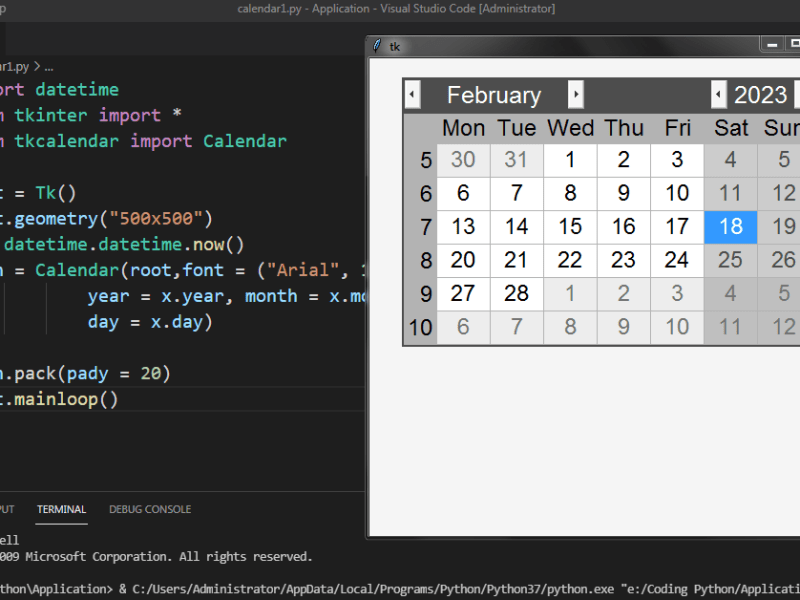800x600 pixels.
Task: Open the DEBUG CONSOLE tab
Action: click(150, 509)
